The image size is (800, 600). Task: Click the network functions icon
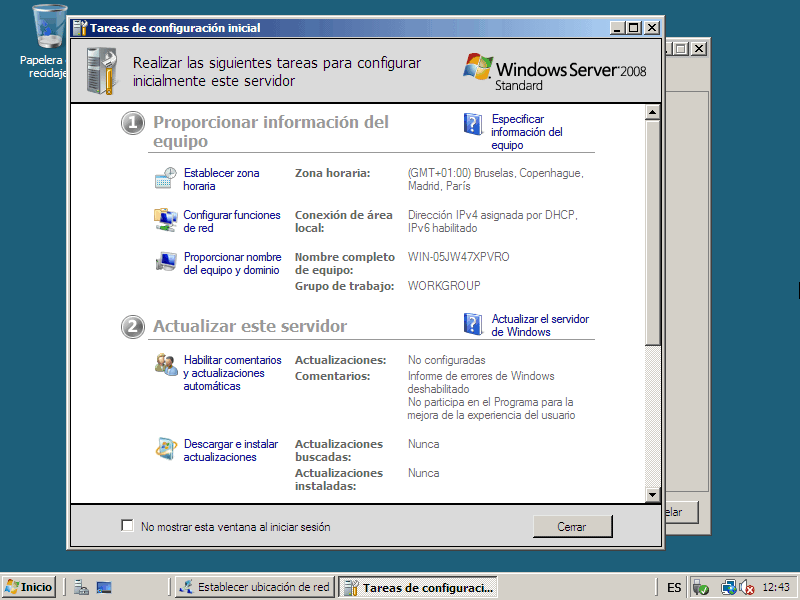pyautogui.click(x=166, y=220)
